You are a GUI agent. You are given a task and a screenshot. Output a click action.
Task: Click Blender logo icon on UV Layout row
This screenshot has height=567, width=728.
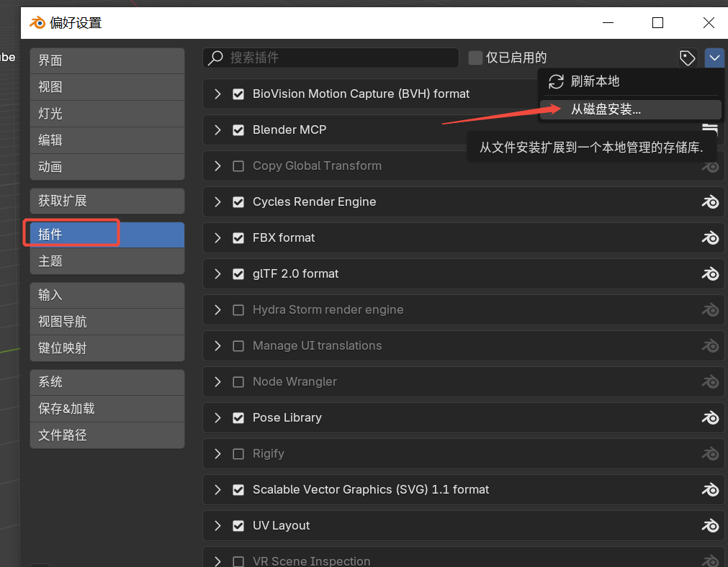pyautogui.click(x=710, y=526)
